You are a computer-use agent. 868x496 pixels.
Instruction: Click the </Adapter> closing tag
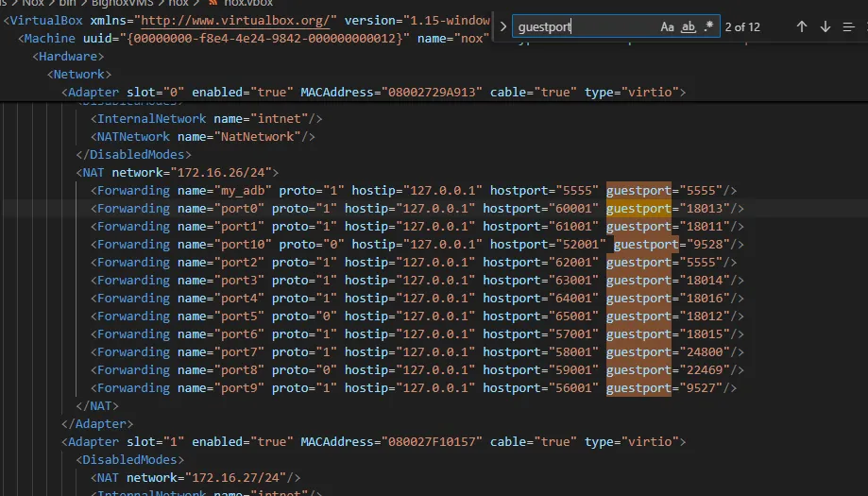point(97,424)
